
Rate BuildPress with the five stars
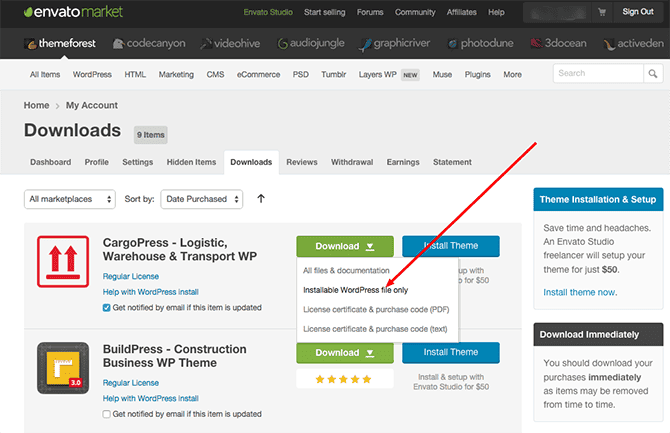tap(343, 379)
